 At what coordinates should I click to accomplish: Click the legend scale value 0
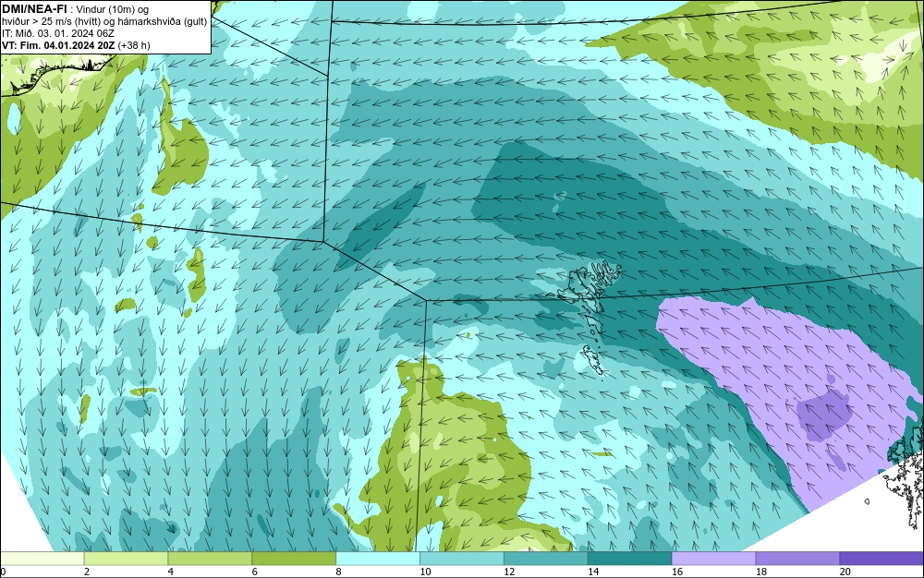[3, 572]
